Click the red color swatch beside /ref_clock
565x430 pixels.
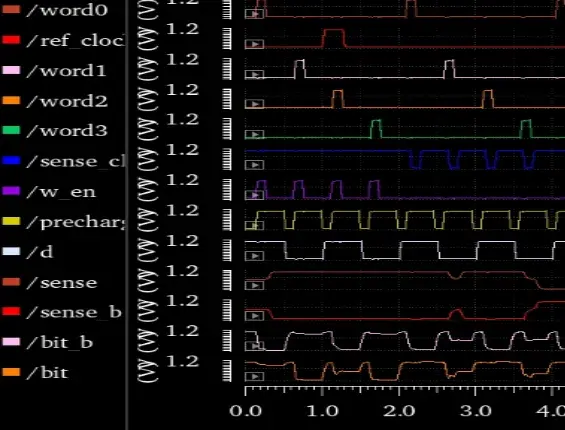tap(11, 40)
